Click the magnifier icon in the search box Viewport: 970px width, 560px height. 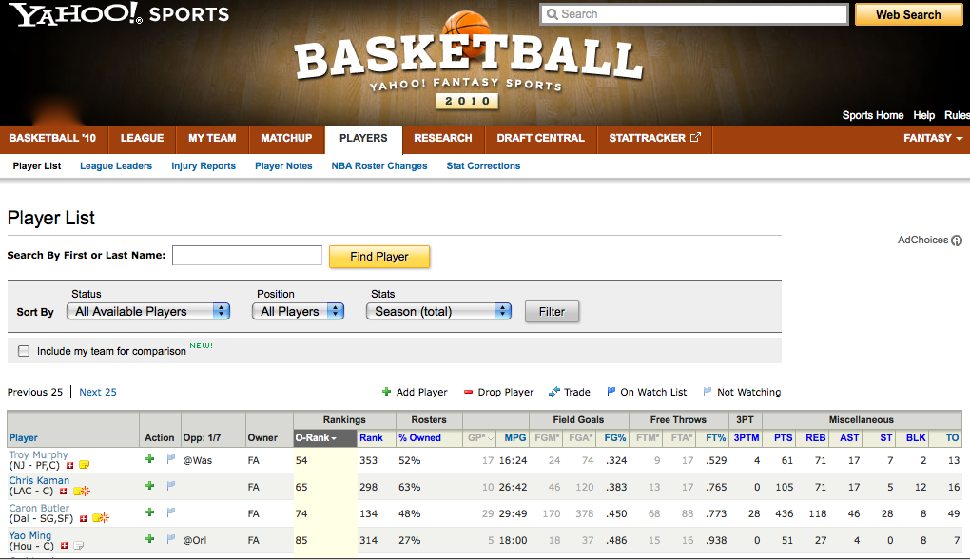[x=553, y=14]
